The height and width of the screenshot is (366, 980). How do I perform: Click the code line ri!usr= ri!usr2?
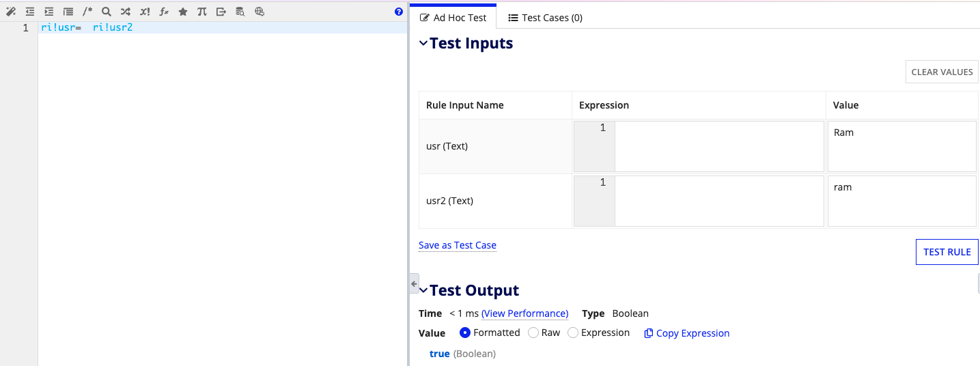pos(87,28)
